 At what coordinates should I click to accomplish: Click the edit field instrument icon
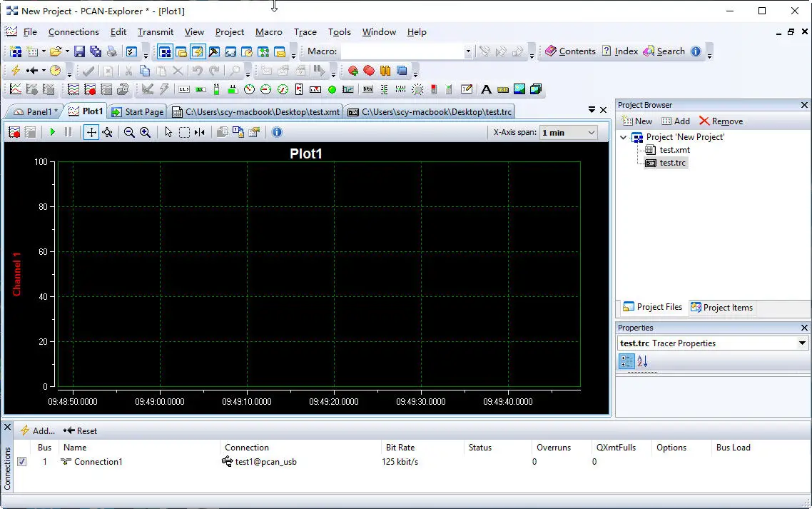tap(467, 90)
